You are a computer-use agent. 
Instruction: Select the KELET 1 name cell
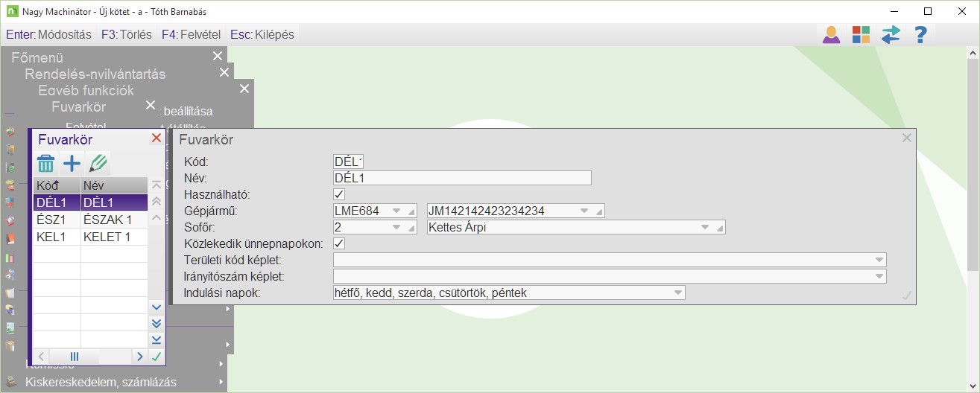coord(114,237)
